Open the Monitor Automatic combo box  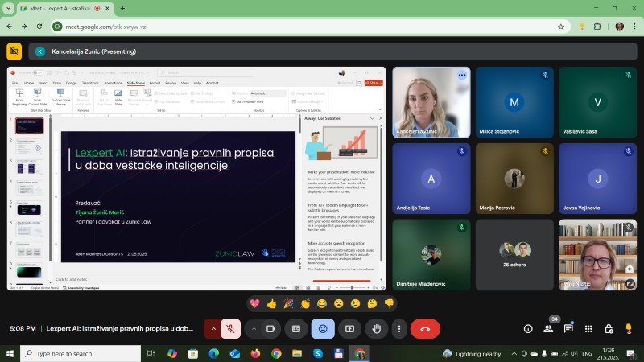(268, 93)
